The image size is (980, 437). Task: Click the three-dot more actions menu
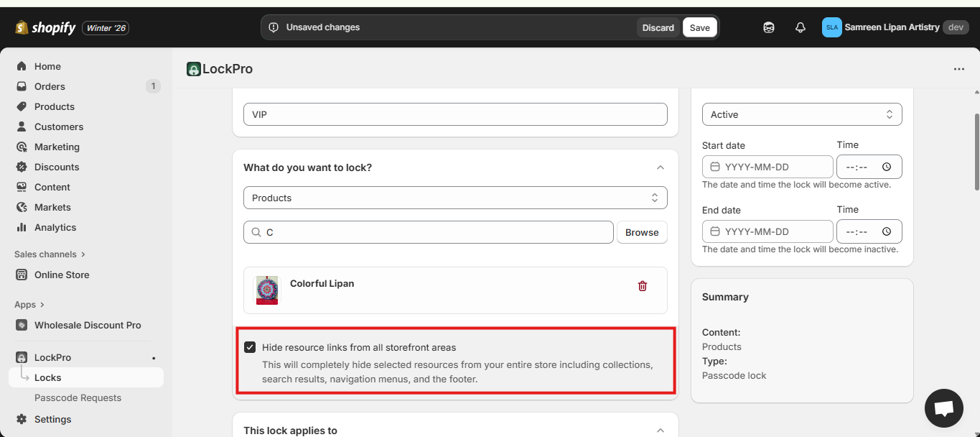(958, 69)
